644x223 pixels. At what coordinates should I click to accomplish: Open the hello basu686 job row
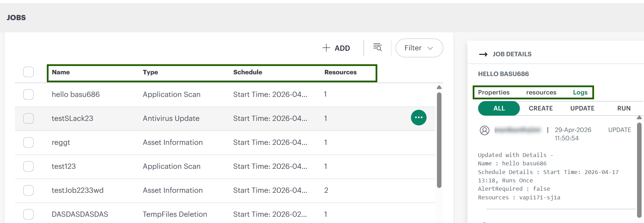point(225,94)
